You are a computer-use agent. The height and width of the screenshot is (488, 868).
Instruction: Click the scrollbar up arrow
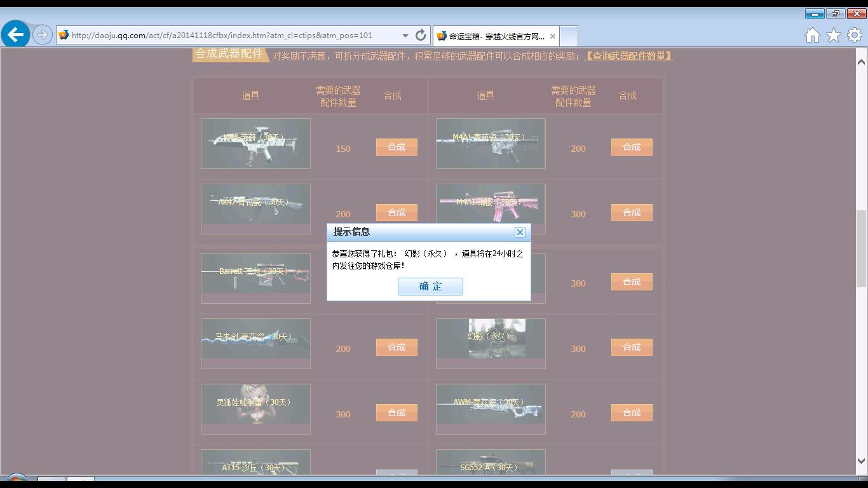click(x=861, y=62)
